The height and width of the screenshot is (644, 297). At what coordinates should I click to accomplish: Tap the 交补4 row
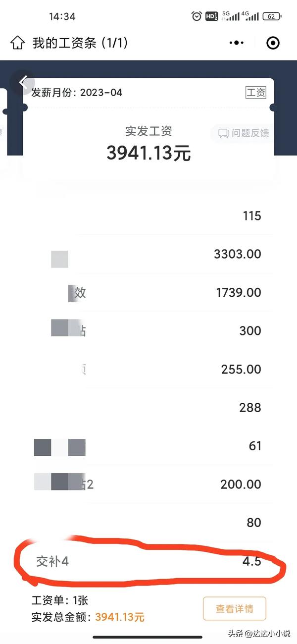[148, 562]
